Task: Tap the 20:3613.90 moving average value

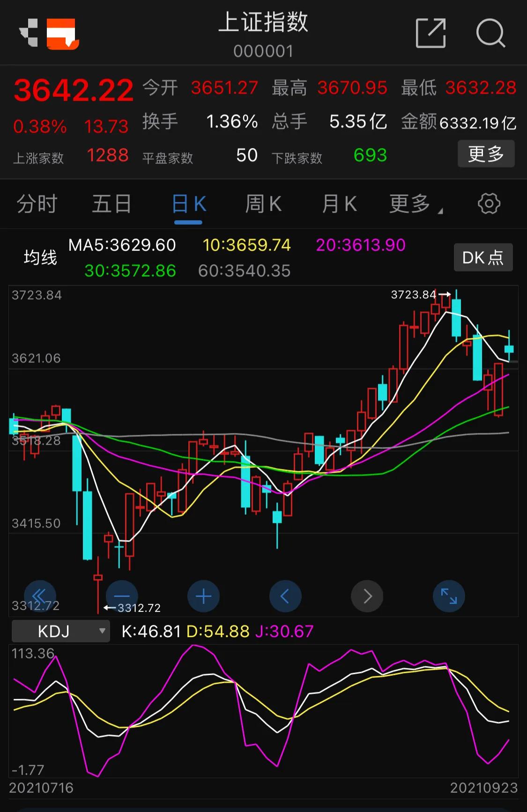Action: click(x=361, y=245)
